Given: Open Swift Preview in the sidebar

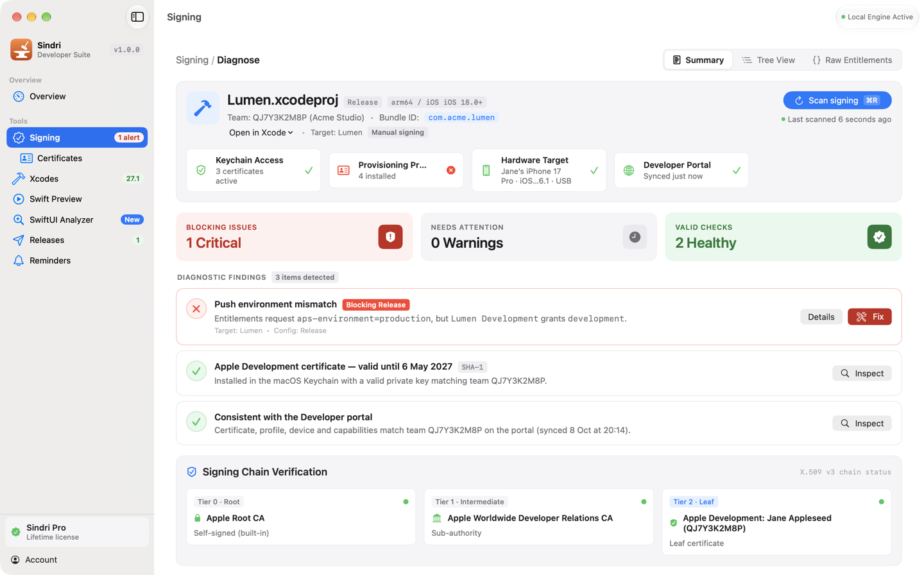Looking at the screenshot, I should (x=77, y=199).
